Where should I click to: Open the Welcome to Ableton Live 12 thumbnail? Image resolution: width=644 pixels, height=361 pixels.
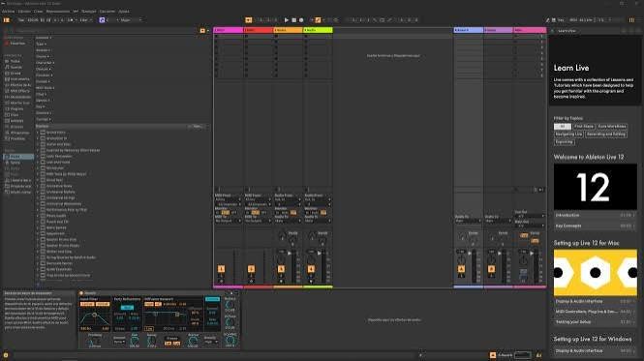pos(596,187)
